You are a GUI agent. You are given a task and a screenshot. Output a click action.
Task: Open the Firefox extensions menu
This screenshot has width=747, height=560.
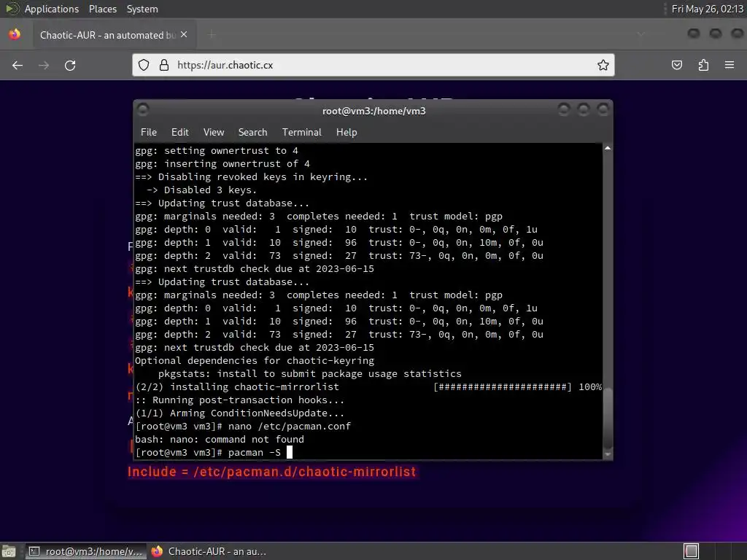click(703, 65)
